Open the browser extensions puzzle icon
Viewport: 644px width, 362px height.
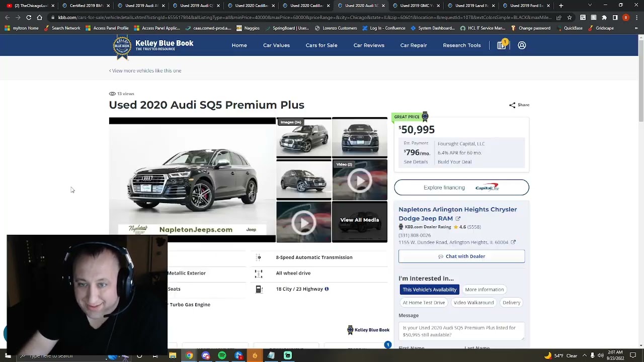tap(604, 17)
